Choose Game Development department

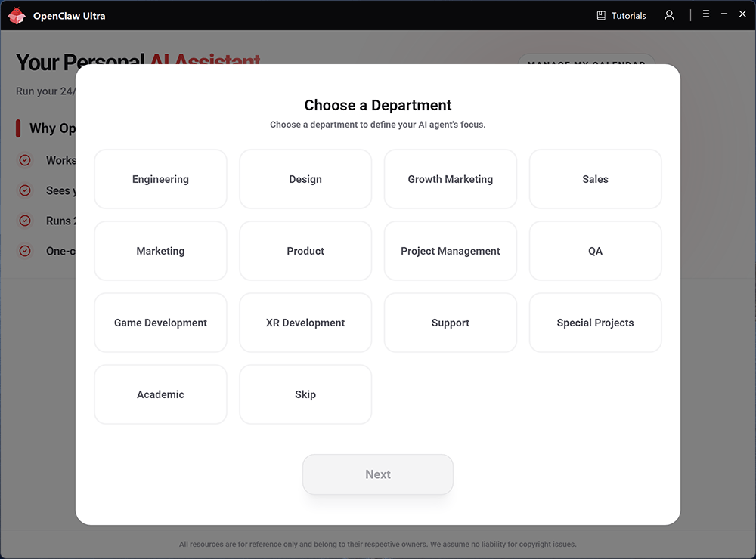tap(160, 323)
